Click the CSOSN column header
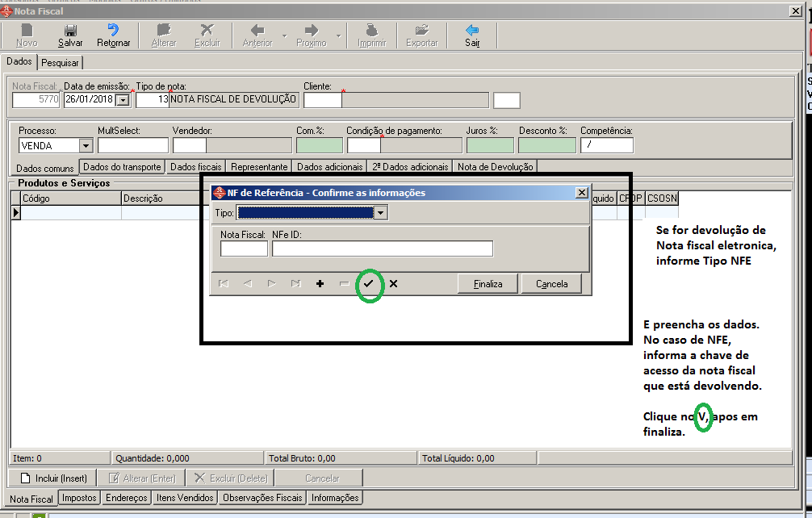The width and height of the screenshot is (812, 518). tap(662, 198)
